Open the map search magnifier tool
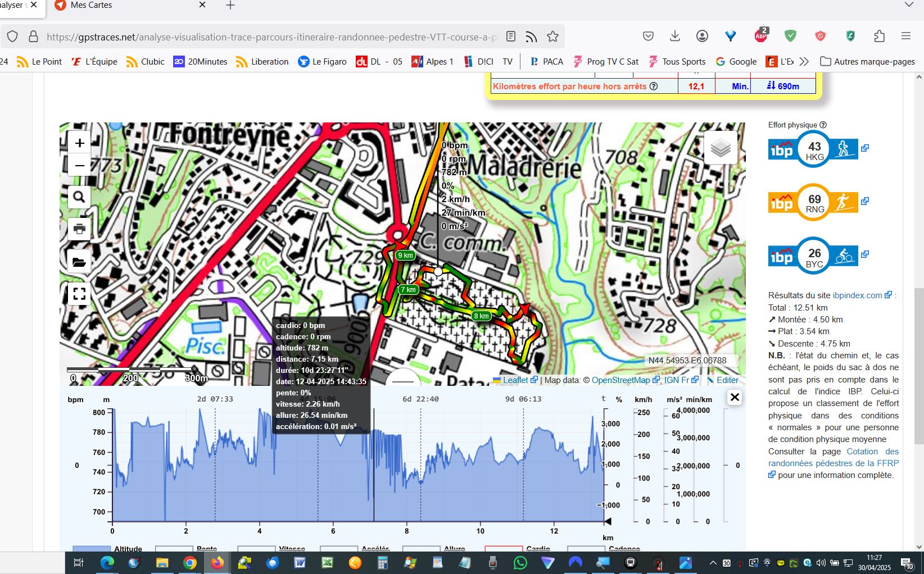Viewport: 924px width, 574px height. point(79,197)
